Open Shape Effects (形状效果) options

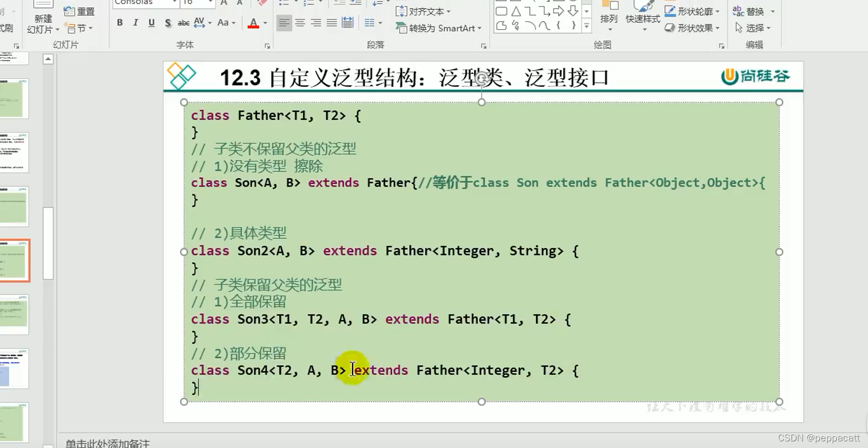693,28
